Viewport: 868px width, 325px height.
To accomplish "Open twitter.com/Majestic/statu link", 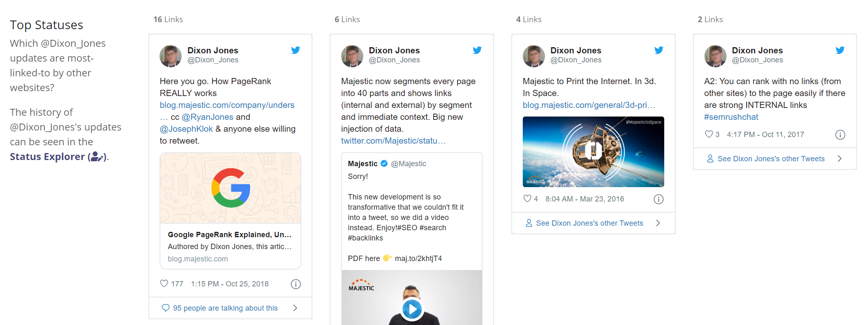I will (x=393, y=141).
